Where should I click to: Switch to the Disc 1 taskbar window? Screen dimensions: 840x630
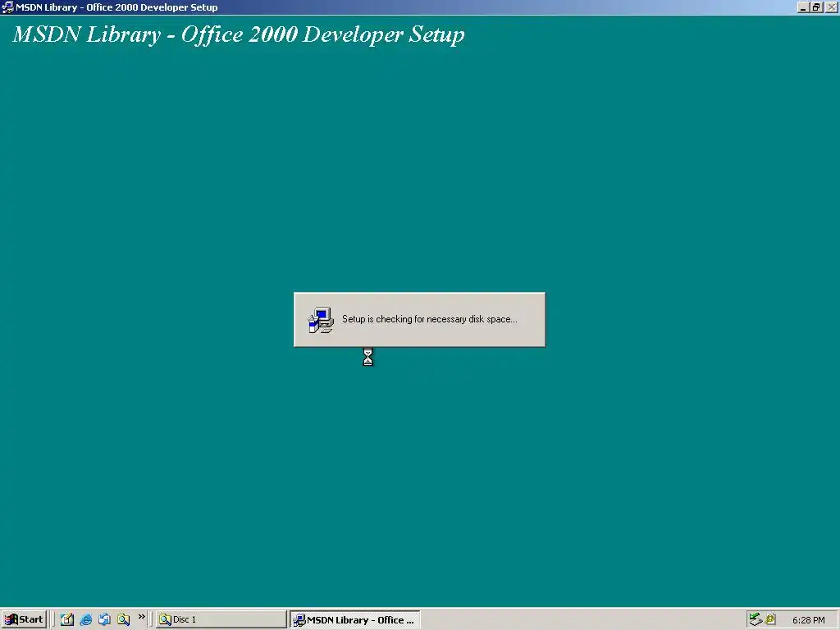pyautogui.click(x=221, y=619)
